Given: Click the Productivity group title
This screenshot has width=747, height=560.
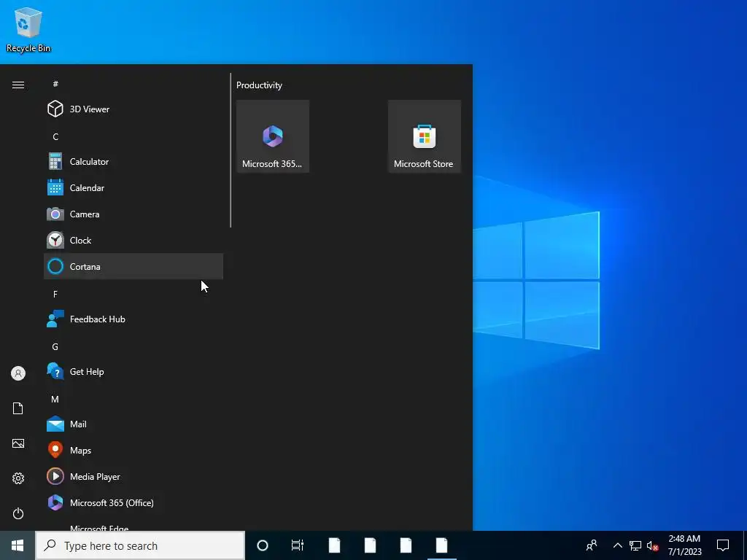Looking at the screenshot, I should [x=259, y=85].
